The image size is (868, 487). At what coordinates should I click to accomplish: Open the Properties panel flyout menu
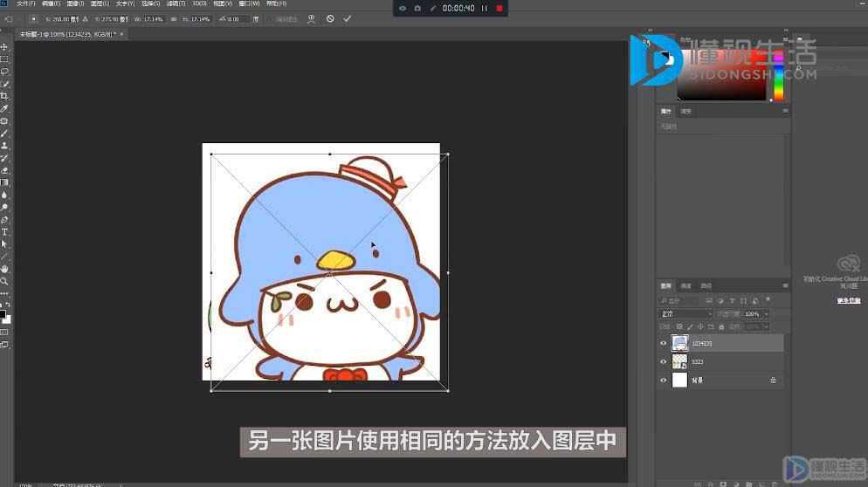click(x=785, y=111)
